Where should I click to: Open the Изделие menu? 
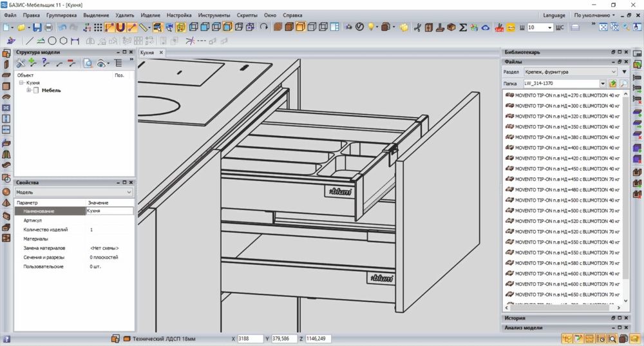[150, 15]
